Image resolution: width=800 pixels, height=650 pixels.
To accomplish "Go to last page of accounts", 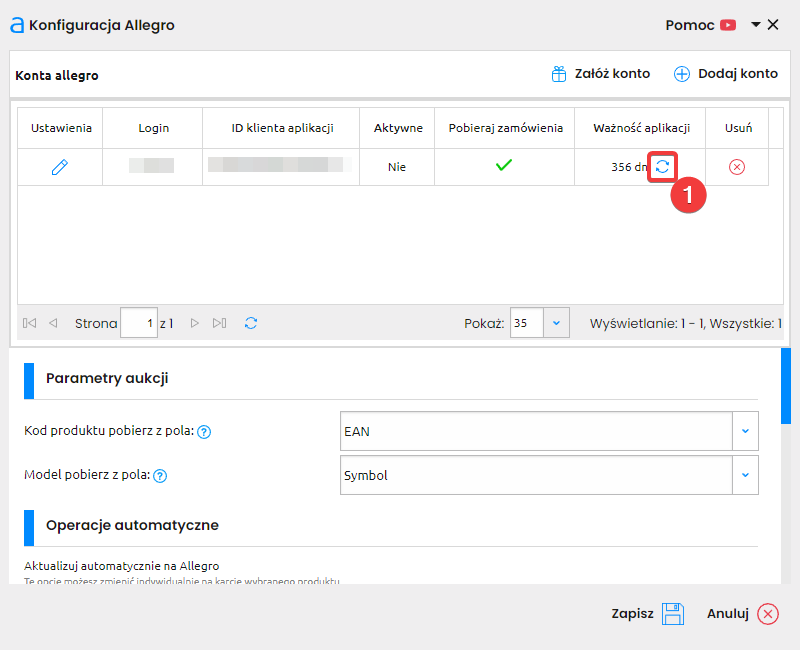I will [219, 323].
